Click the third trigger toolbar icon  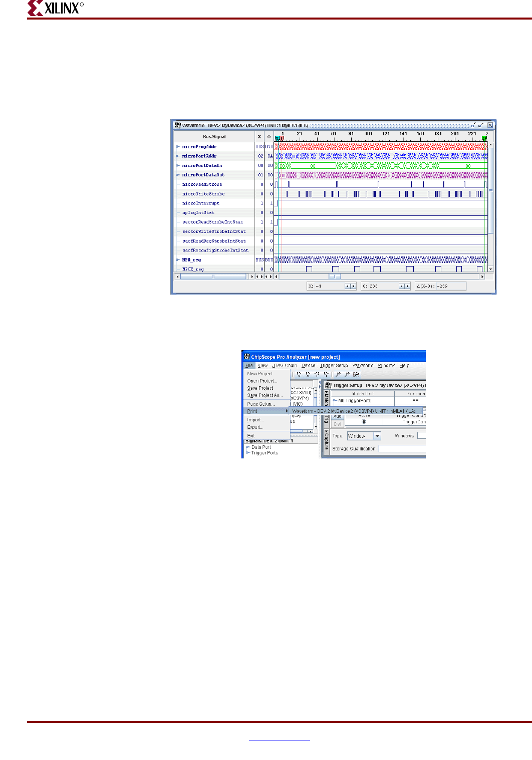click(317, 374)
